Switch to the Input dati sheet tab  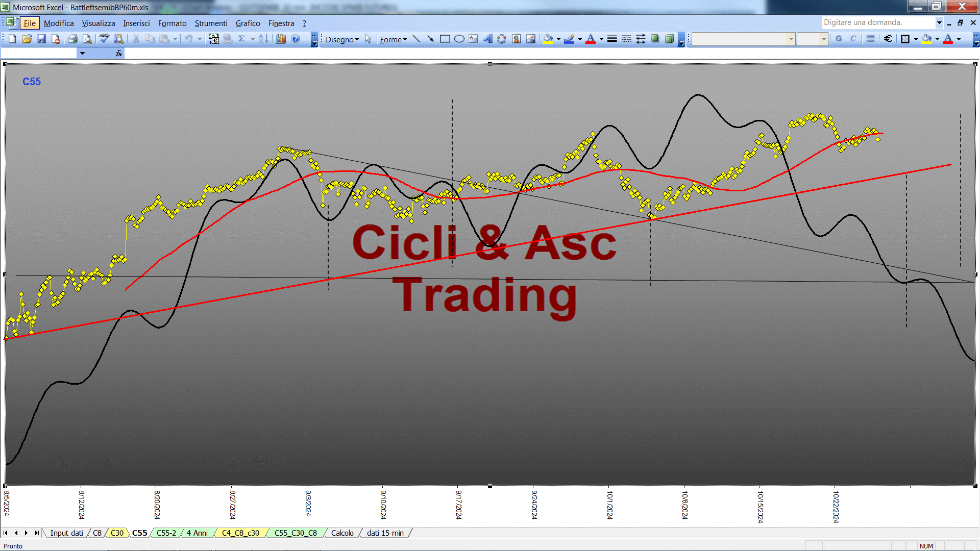pyautogui.click(x=66, y=533)
